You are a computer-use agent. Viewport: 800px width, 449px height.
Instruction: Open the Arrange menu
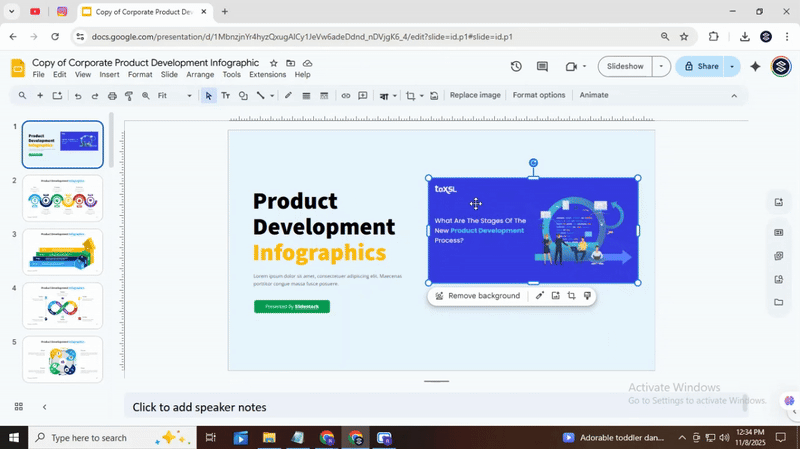(200, 75)
